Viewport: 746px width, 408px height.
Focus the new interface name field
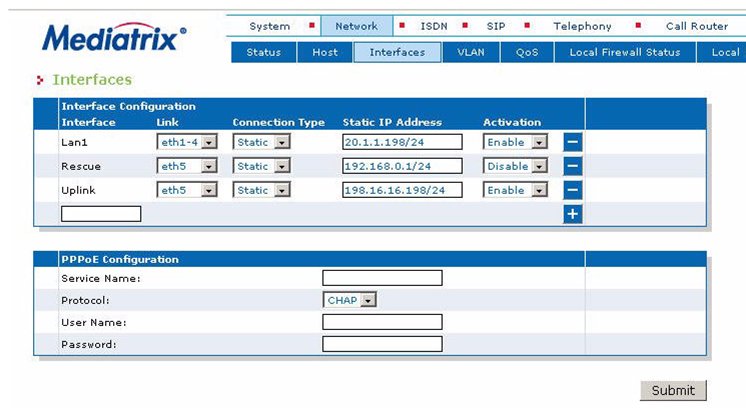(x=101, y=214)
